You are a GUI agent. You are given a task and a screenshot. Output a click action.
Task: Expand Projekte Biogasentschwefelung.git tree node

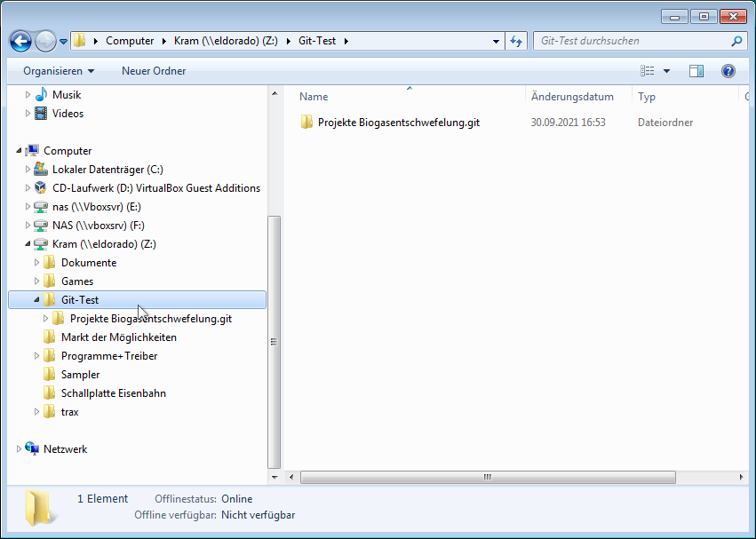(45, 319)
